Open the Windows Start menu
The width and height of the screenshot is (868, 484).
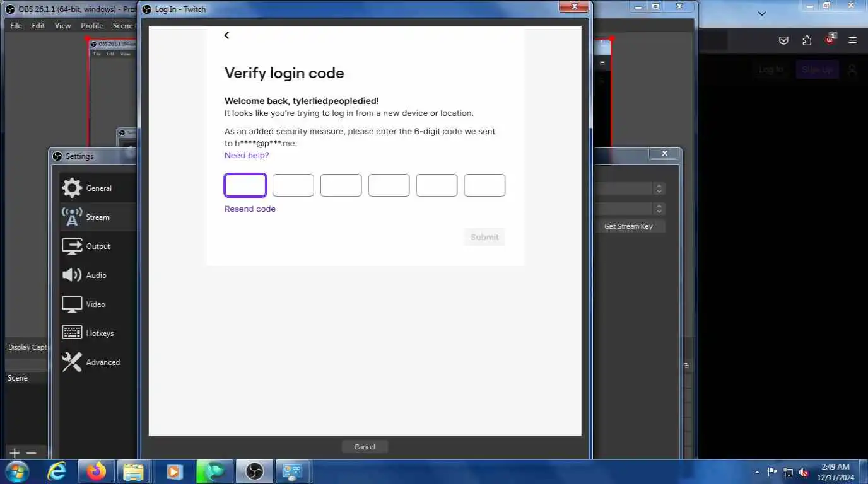(16, 471)
